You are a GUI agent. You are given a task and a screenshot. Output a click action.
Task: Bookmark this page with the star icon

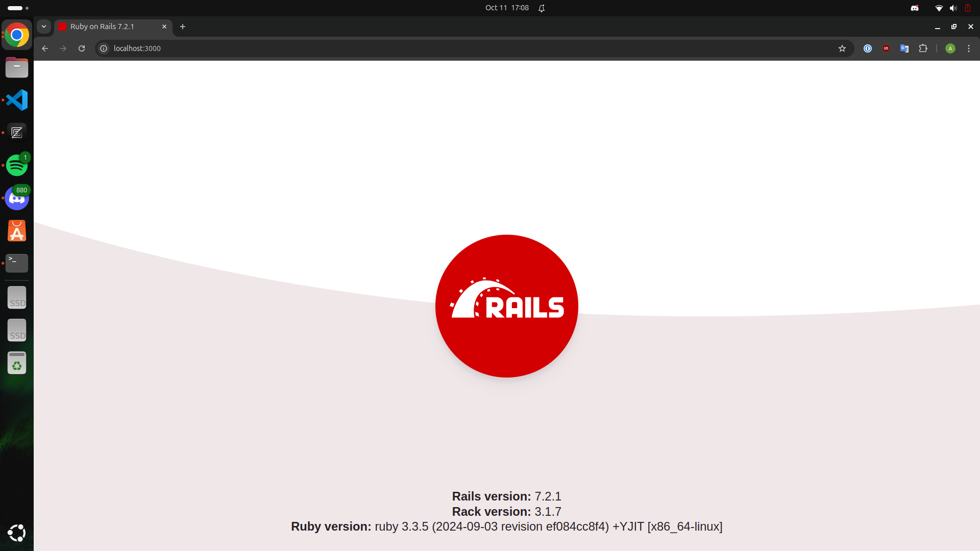tap(842, 48)
